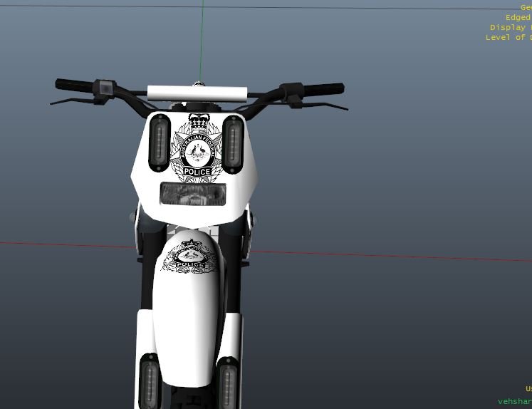Open the "Display" viewport option
Image resolution: width=532 pixels, height=409 pixels.
tap(509, 27)
